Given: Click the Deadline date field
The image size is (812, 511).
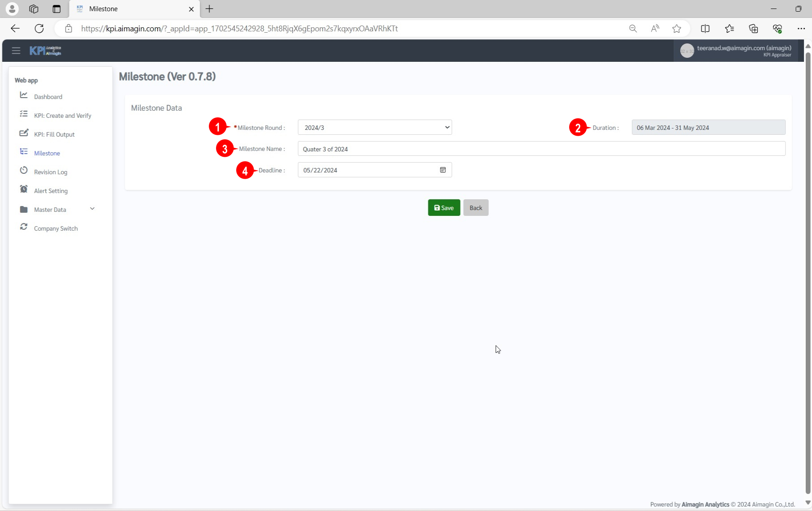Looking at the screenshot, I should click(367, 170).
